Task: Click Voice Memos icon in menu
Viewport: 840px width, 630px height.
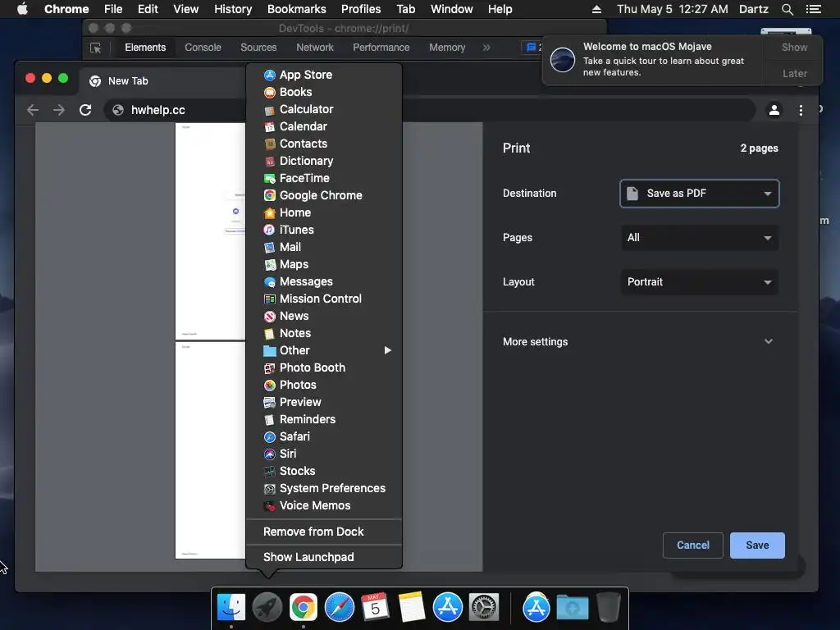Action: [x=269, y=505]
